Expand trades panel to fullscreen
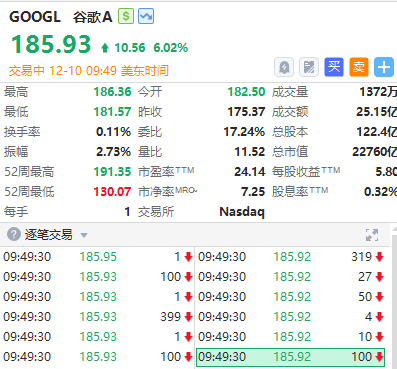The width and height of the screenshot is (397, 369). click(372, 235)
